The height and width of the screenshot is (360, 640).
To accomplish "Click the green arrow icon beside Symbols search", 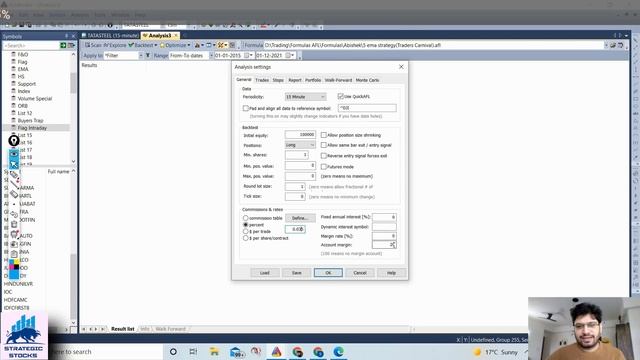I will (63, 45).
